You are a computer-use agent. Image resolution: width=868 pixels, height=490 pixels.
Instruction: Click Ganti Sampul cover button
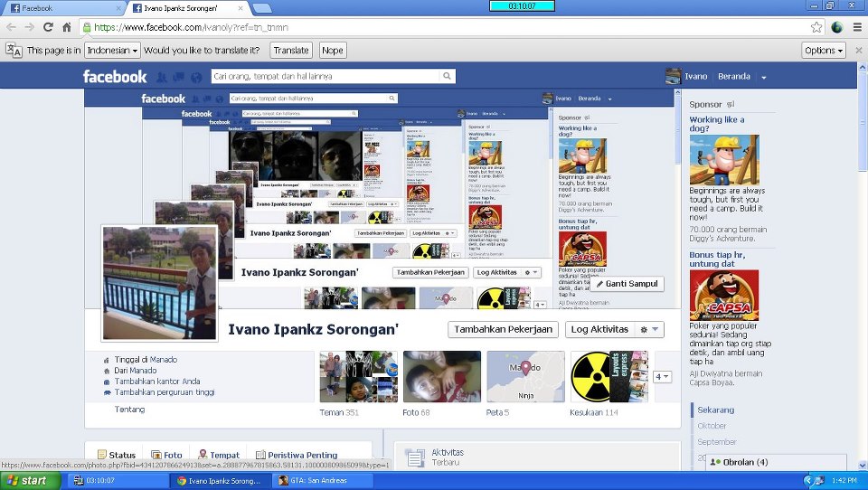[627, 284]
